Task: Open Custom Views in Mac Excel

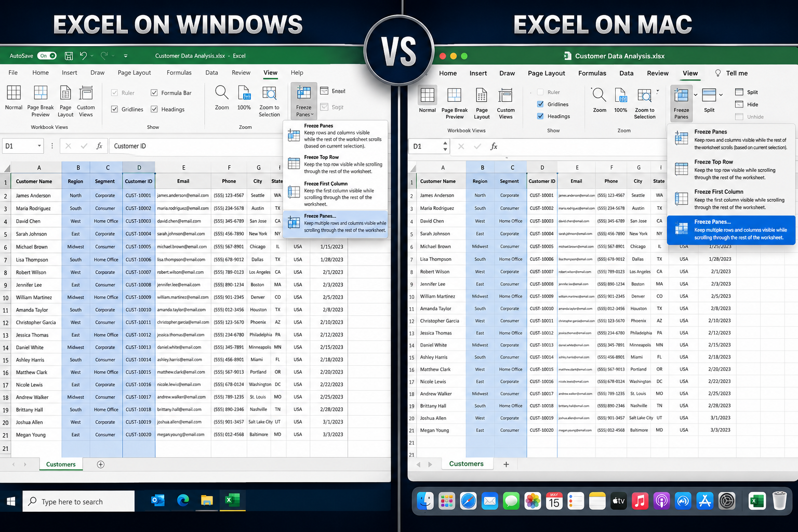Action: point(506,103)
